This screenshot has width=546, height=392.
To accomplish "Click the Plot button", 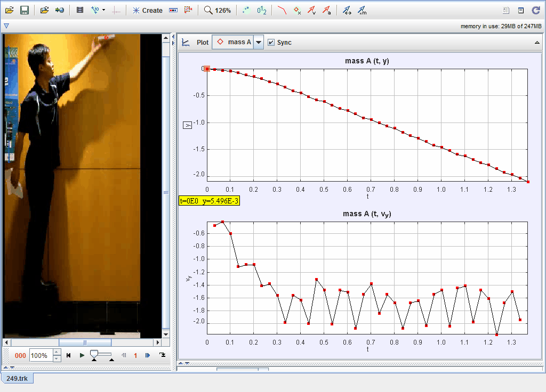I will point(196,43).
